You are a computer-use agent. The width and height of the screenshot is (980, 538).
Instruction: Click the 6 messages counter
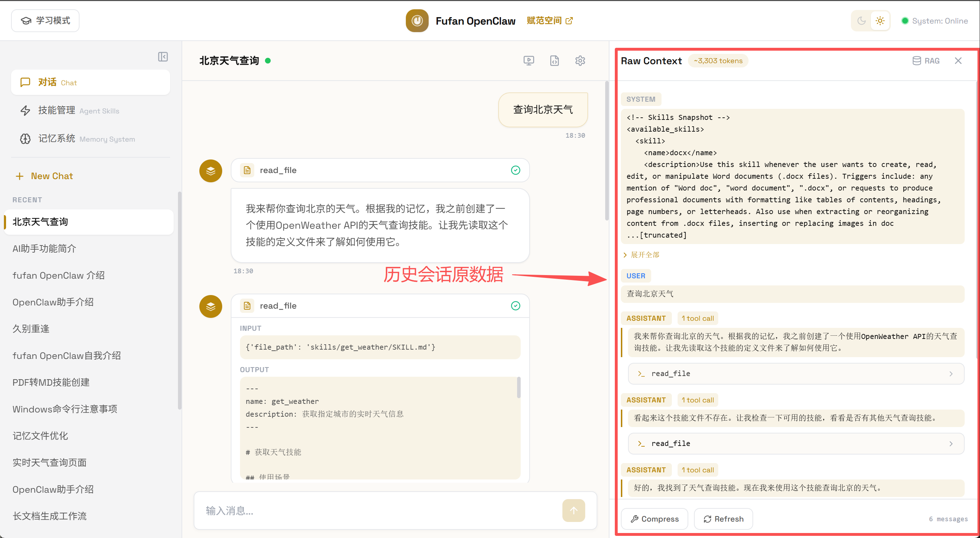[x=948, y=519]
